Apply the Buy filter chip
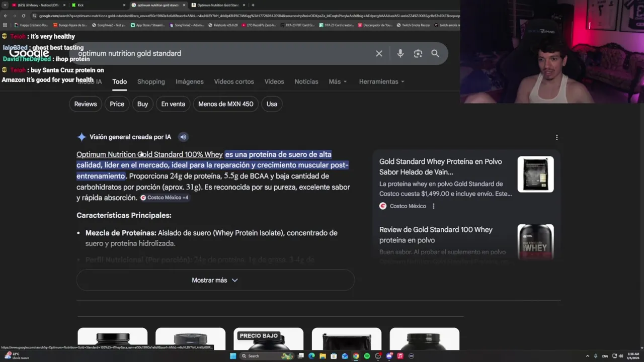The height and width of the screenshot is (362, 644). [x=143, y=104]
